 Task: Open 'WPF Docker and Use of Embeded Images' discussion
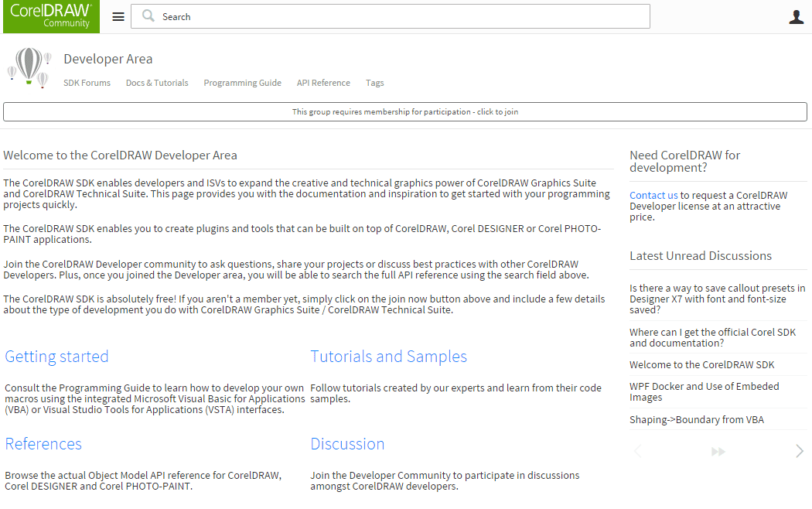tap(705, 392)
